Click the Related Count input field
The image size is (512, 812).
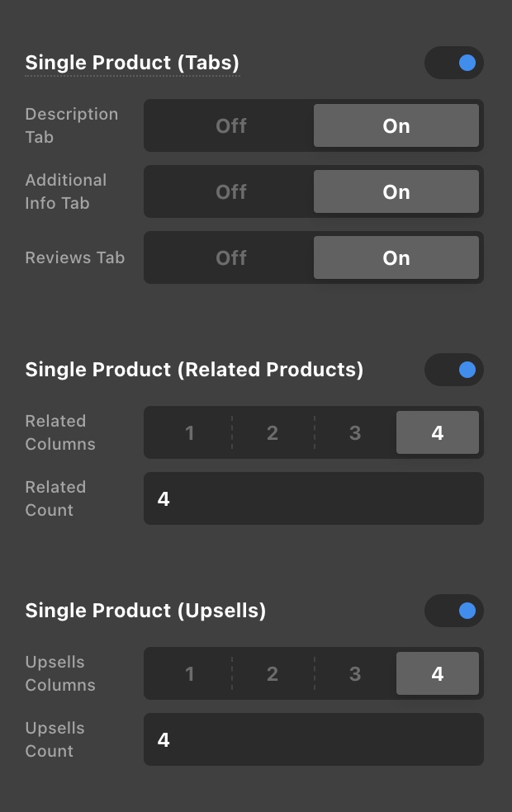click(x=314, y=498)
